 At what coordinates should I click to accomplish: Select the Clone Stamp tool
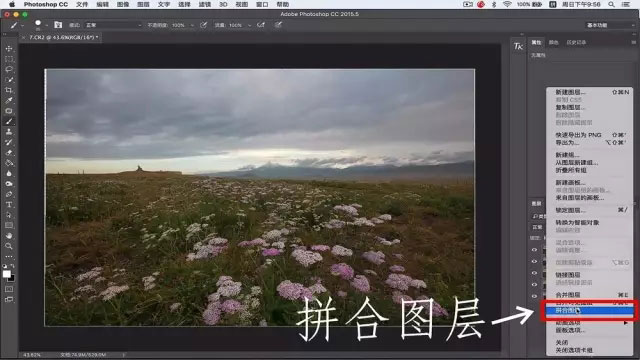coord(9,132)
